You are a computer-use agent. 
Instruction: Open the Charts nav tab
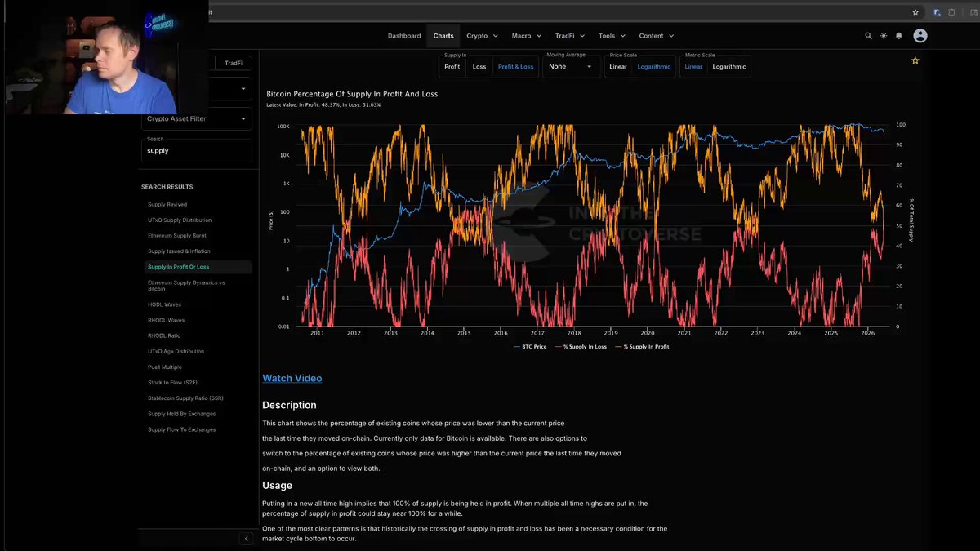click(x=443, y=36)
